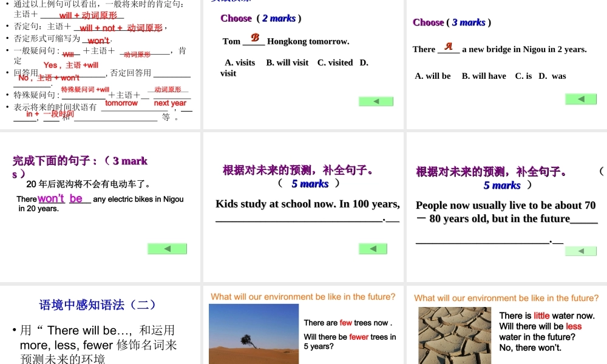Click the red answer 'will + 动词原形'
This screenshot has width=607, height=364.
tap(88, 16)
